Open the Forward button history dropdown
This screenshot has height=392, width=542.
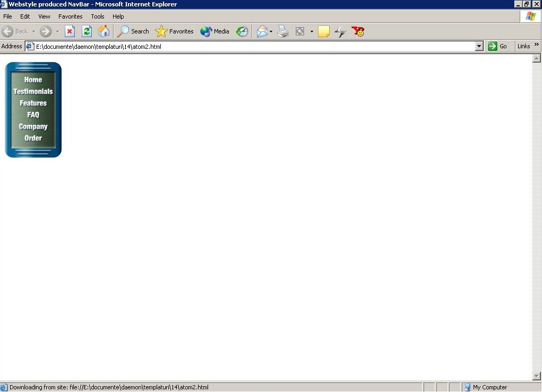click(x=57, y=31)
